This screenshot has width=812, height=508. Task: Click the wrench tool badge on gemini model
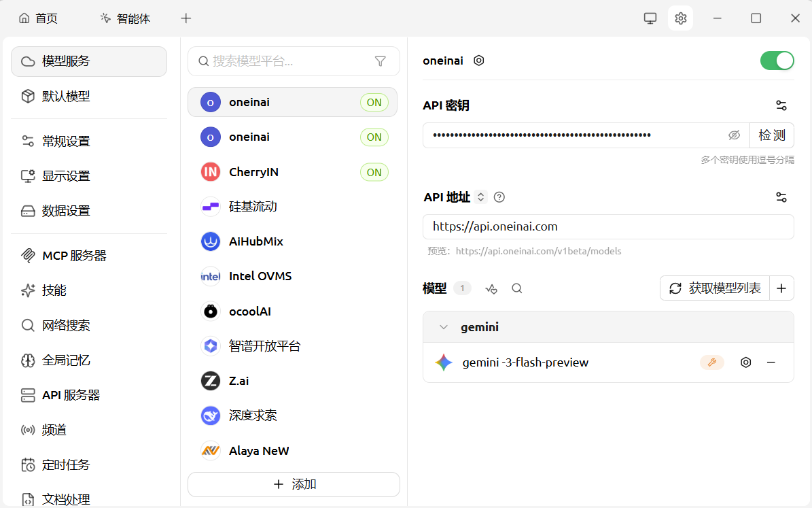(x=712, y=362)
